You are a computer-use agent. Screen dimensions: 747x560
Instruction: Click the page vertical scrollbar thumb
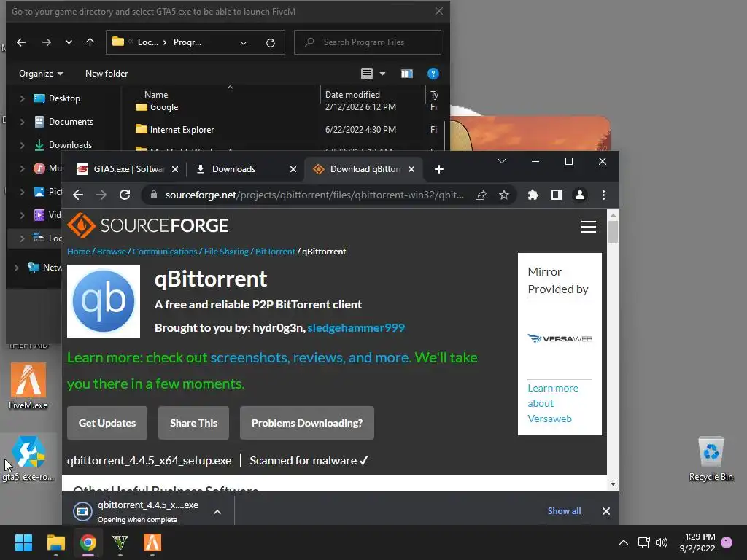tap(613, 232)
